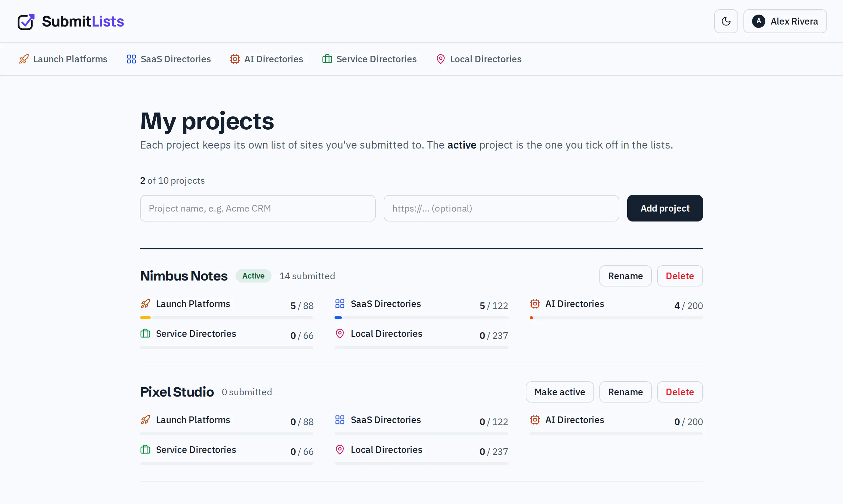Delete the Nimbus Notes project
Image resolution: width=843 pixels, height=504 pixels.
point(680,276)
